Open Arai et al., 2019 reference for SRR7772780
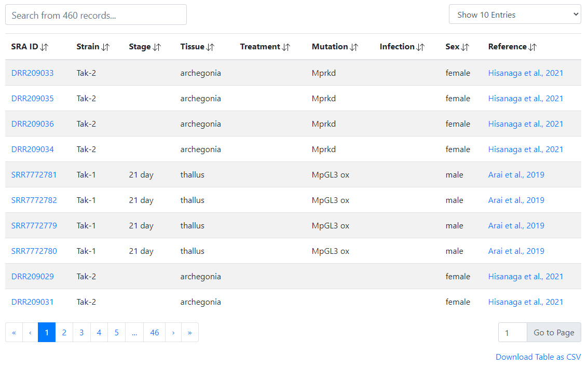This screenshot has height=367, width=588. (x=516, y=251)
